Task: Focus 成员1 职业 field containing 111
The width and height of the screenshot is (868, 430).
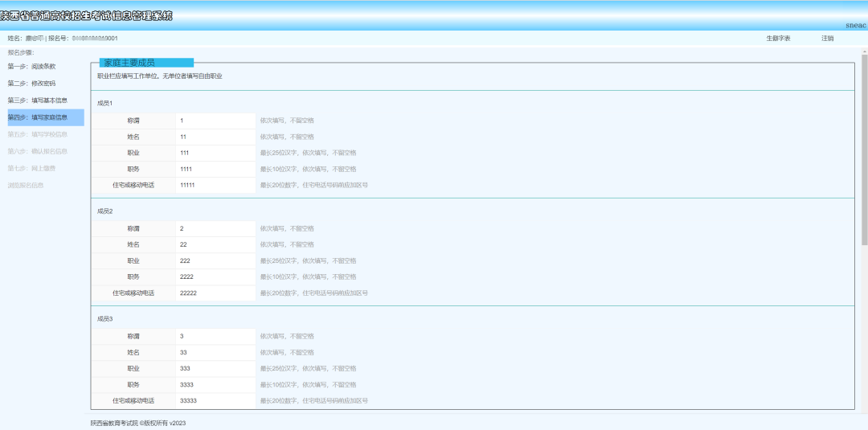Action: click(x=215, y=153)
